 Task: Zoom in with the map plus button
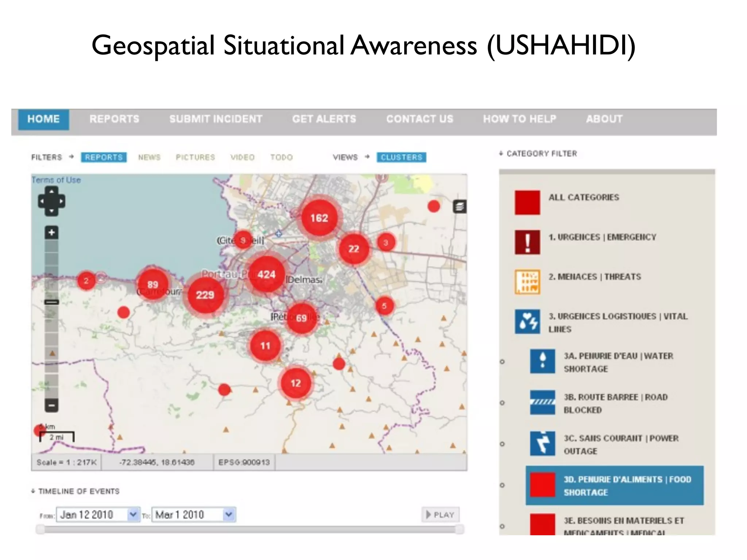(x=51, y=232)
